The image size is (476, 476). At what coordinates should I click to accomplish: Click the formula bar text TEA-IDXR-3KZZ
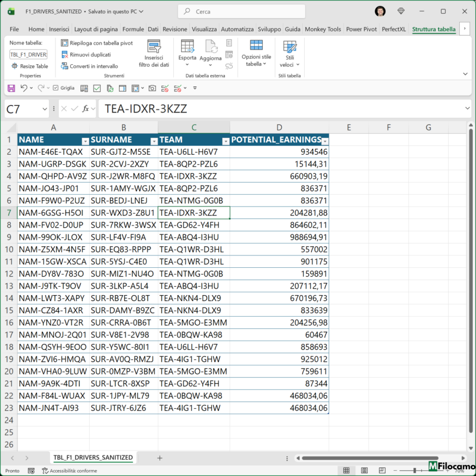[145, 109]
